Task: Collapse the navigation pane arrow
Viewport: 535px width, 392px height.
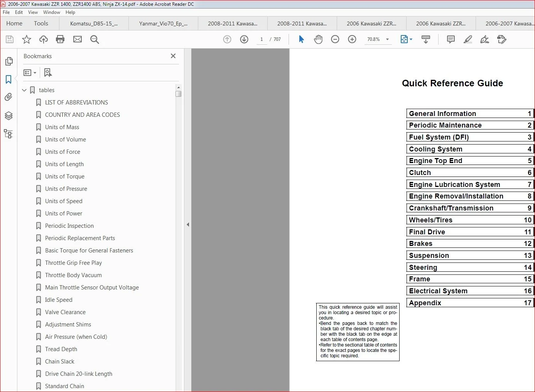Action: click(x=188, y=224)
